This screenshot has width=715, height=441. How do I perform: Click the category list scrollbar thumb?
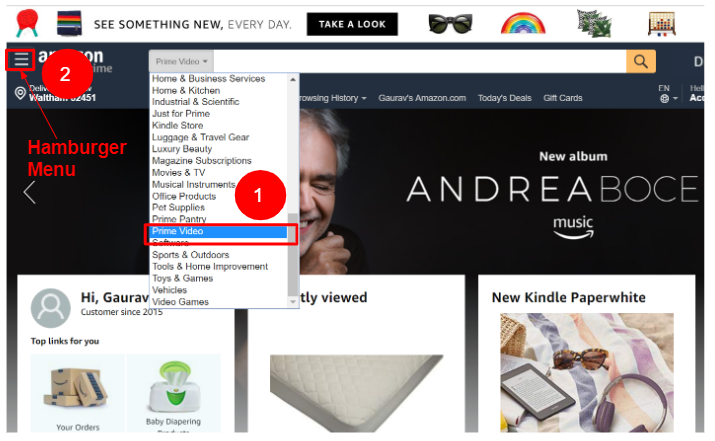click(293, 254)
